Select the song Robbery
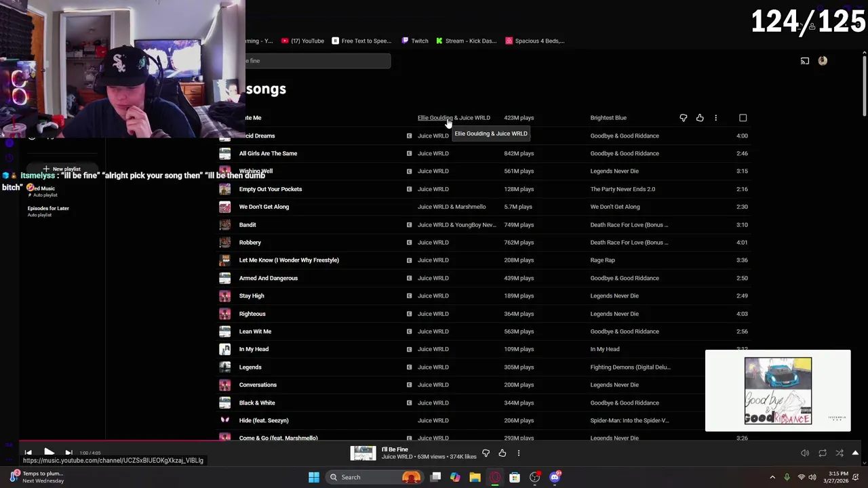The width and height of the screenshot is (868, 488). (250, 242)
